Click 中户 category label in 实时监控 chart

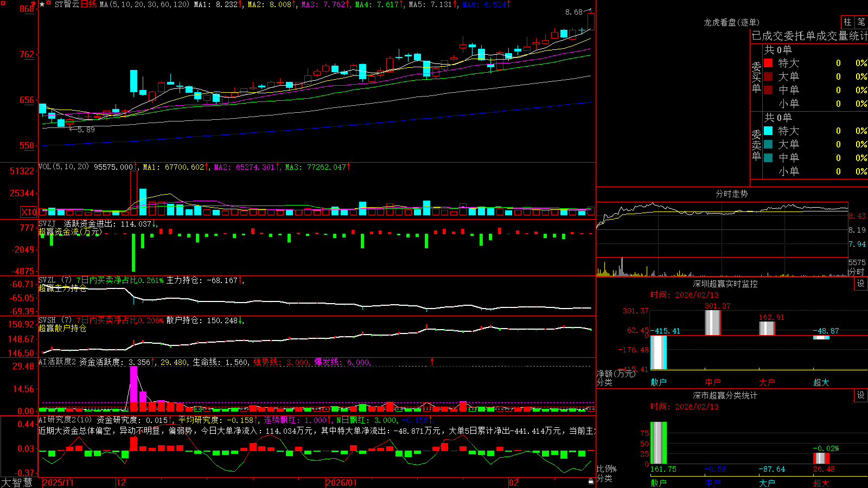pos(713,382)
